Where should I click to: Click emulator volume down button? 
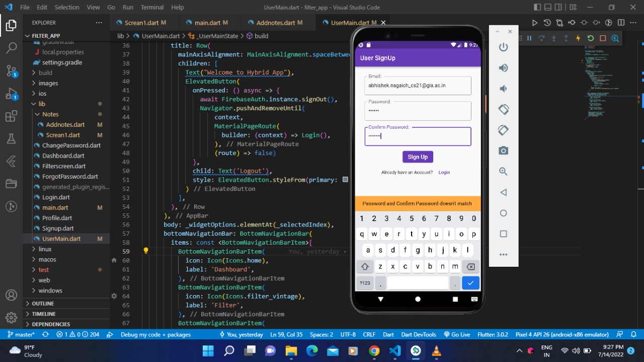[503, 89]
